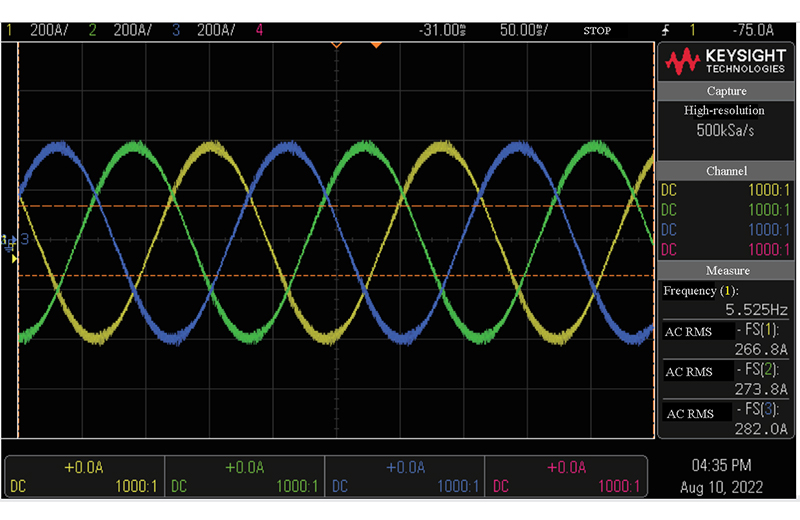
Task: Select the hollow orange time reference marker
Action: coord(336,45)
